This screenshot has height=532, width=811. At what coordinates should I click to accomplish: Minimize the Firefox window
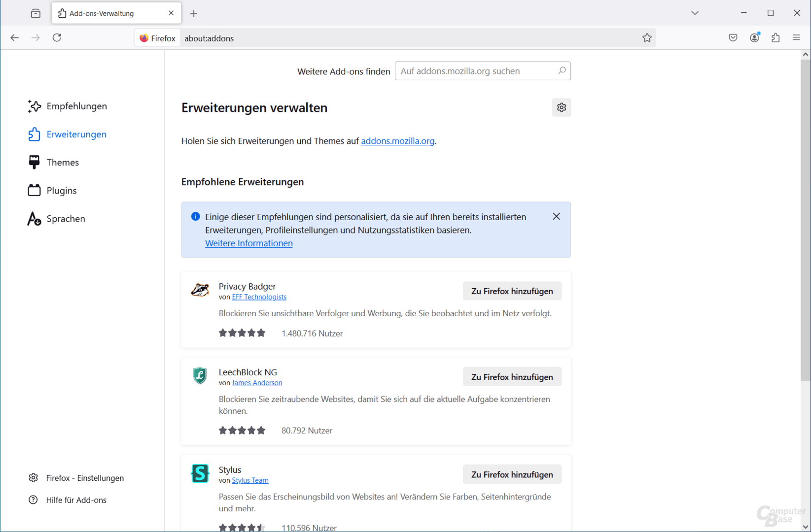coord(744,13)
